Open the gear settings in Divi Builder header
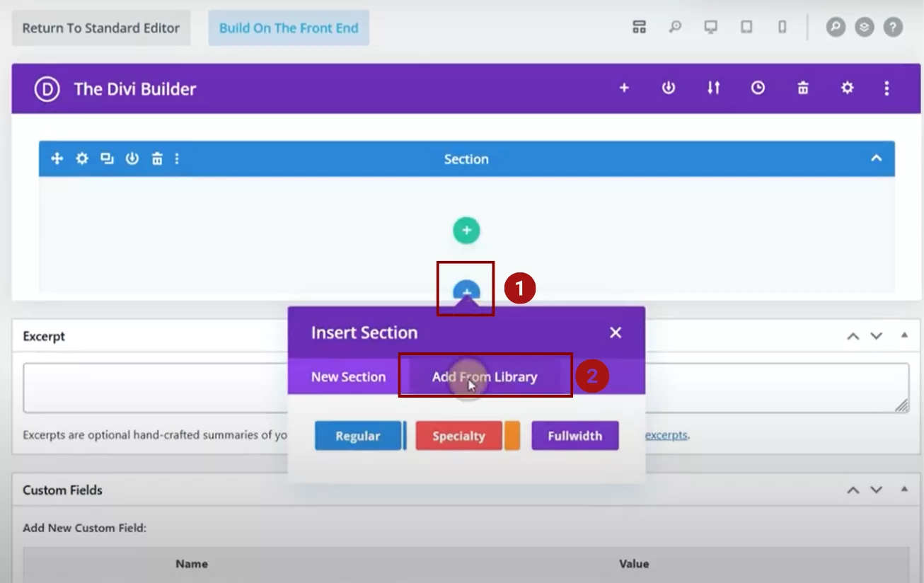924x583 pixels. click(x=847, y=88)
